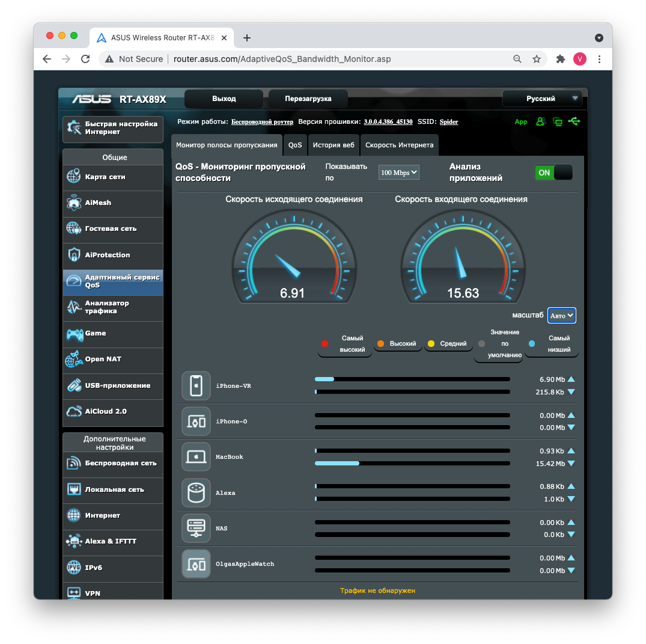Click the OlgasAppleWatch device icon

[196, 563]
